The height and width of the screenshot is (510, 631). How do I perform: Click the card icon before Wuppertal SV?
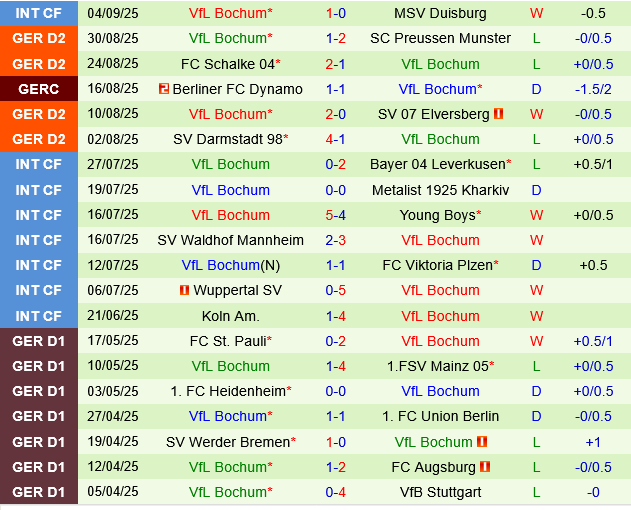tap(184, 290)
